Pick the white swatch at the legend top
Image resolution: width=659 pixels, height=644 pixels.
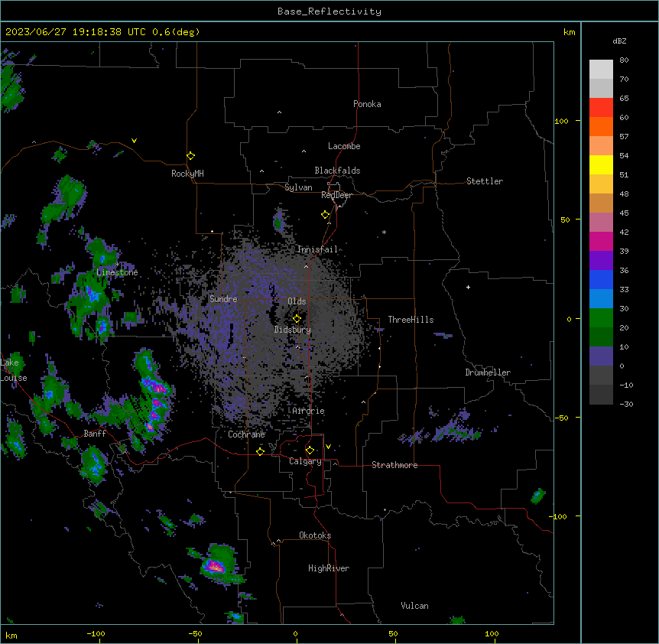[601, 69]
